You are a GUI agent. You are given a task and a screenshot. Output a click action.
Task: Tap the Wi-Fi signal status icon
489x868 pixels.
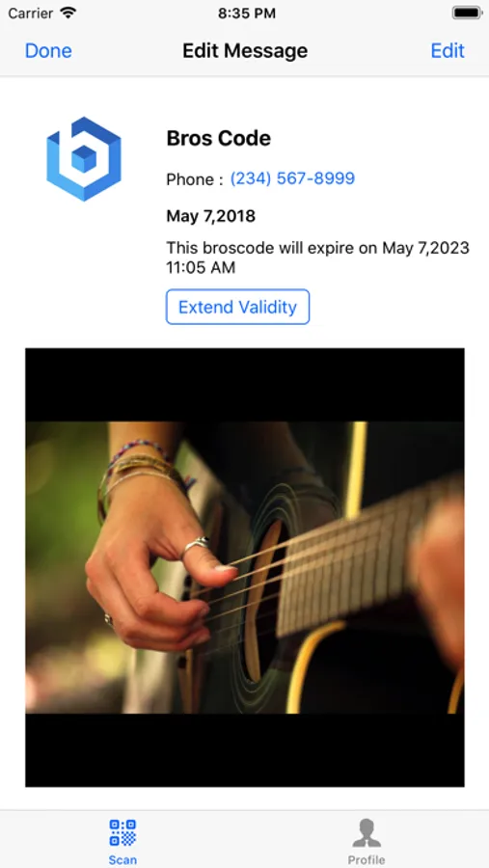[68, 14]
